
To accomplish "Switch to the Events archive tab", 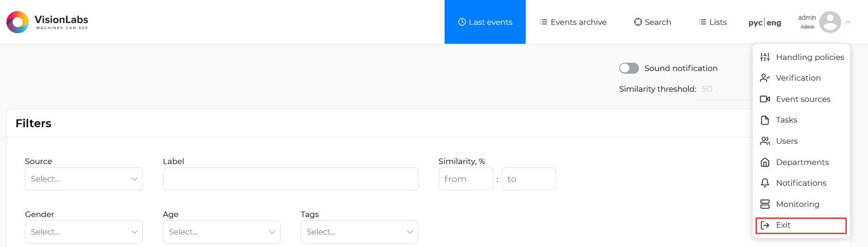I will pyautogui.click(x=573, y=22).
